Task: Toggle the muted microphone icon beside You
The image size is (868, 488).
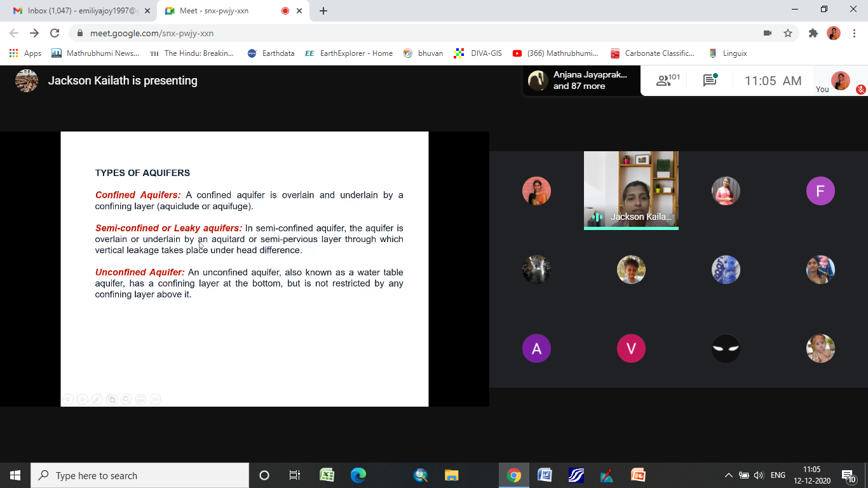Action: [x=860, y=90]
